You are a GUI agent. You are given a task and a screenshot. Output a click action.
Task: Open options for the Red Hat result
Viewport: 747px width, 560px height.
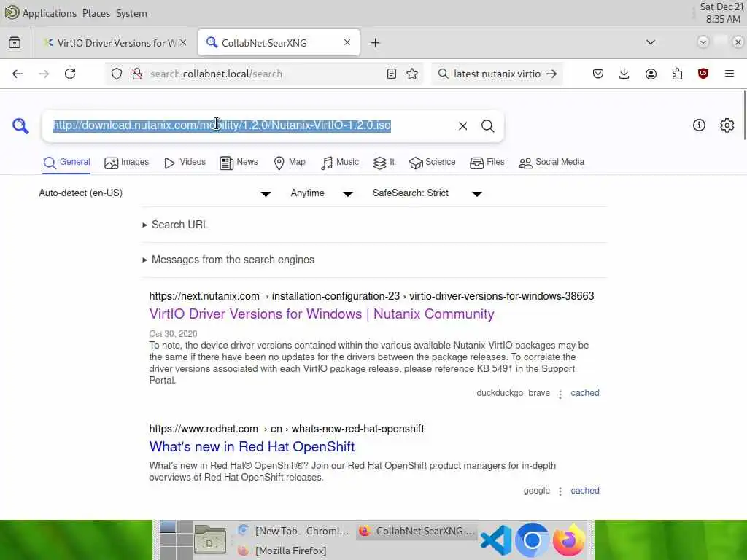pyautogui.click(x=560, y=491)
